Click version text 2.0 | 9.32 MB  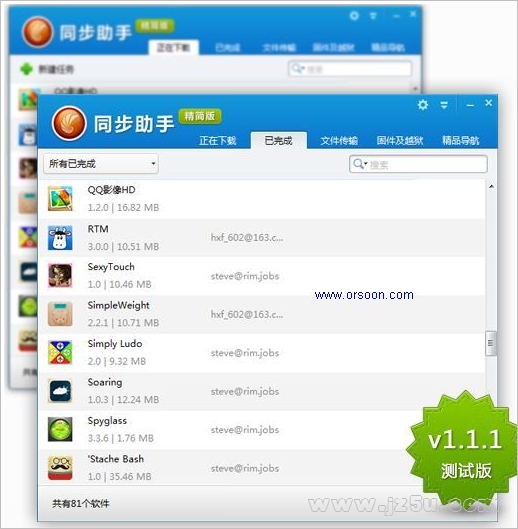(117, 361)
